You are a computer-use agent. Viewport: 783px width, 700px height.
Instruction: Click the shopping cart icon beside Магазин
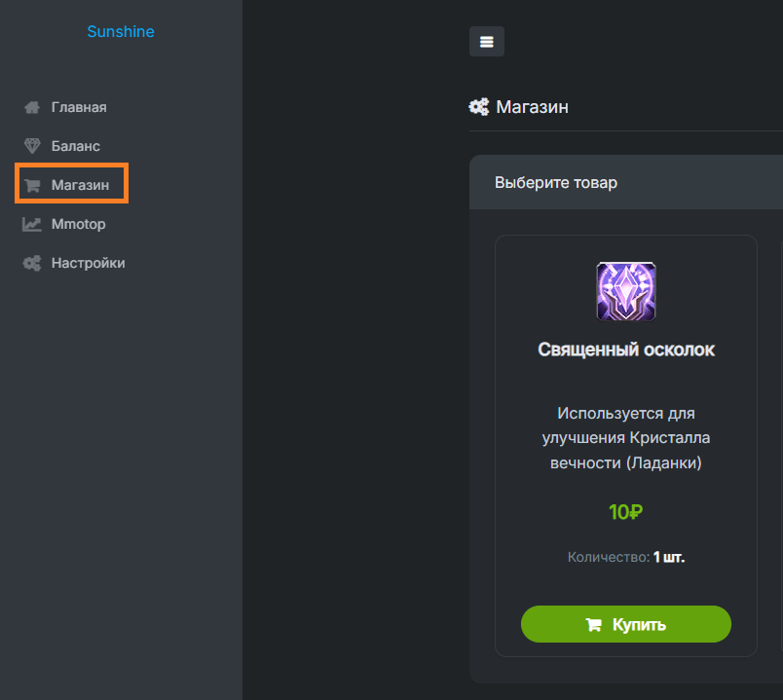[x=32, y=185]
